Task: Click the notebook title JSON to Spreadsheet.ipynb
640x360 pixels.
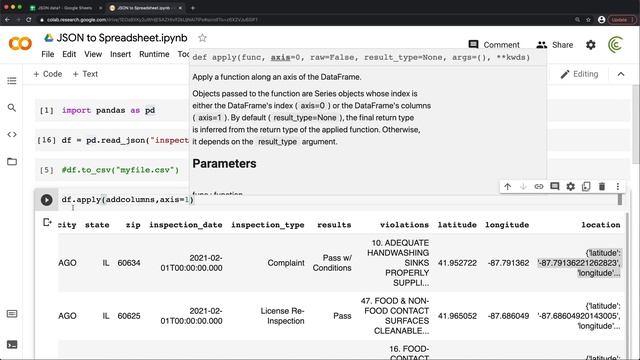Action: pyautogui.click(x=122, y=38)
